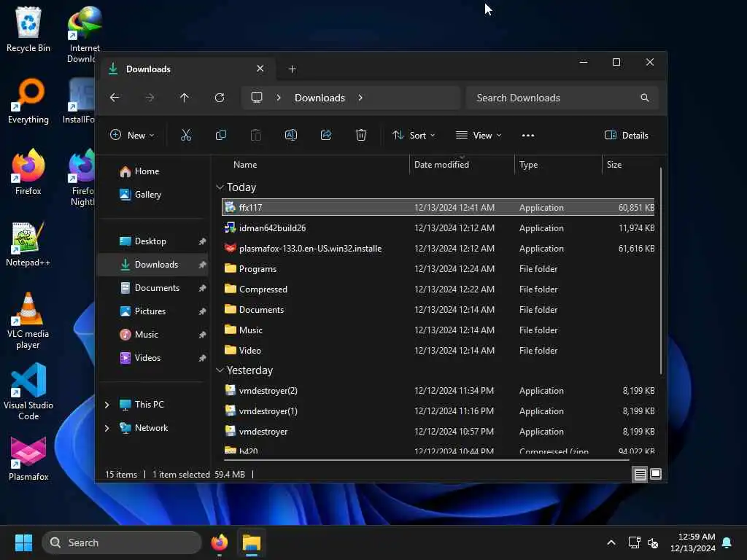Click the taskbar Search box
The image size is (747, 560).
[122, 542]
